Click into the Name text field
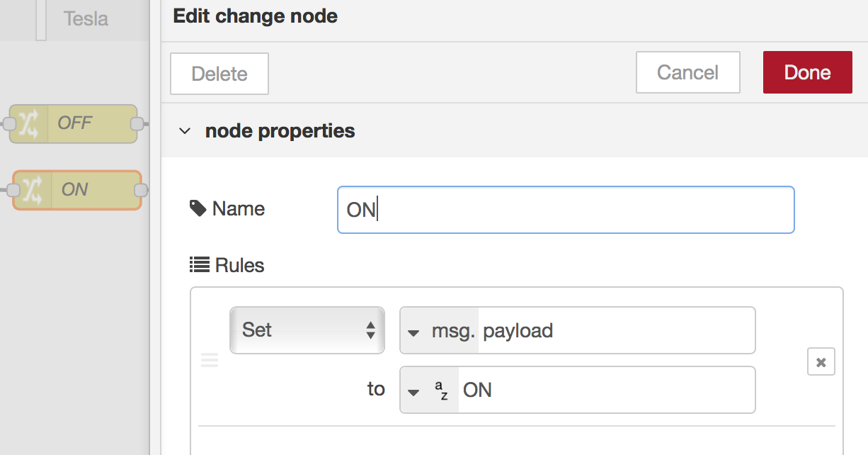This screenshot has height=455, width=868. click(565, 210)
